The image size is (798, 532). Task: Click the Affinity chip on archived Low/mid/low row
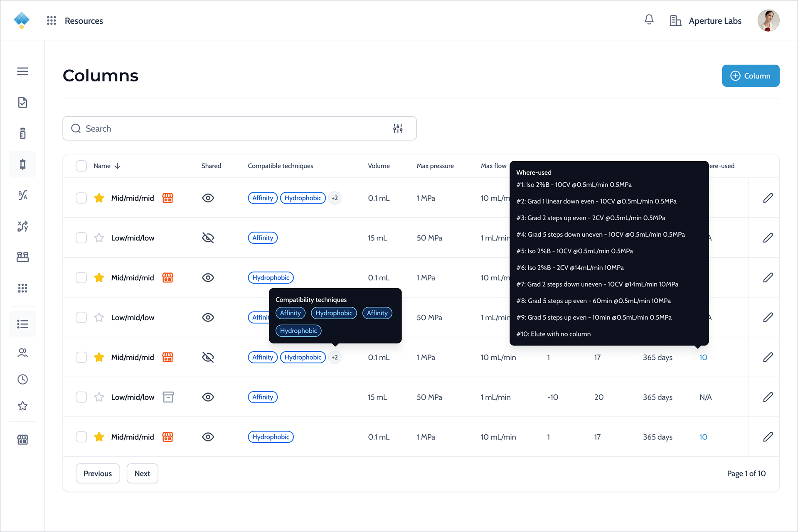pyautogui.click(x=263, y=397)
